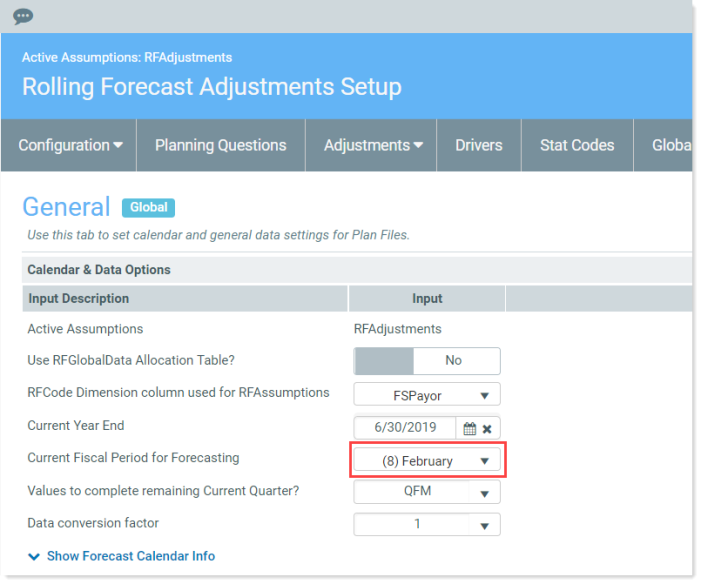Toggle Use RFGlobalData Allocation Table switch
701x584 pixels.
(x=427, y=360)
